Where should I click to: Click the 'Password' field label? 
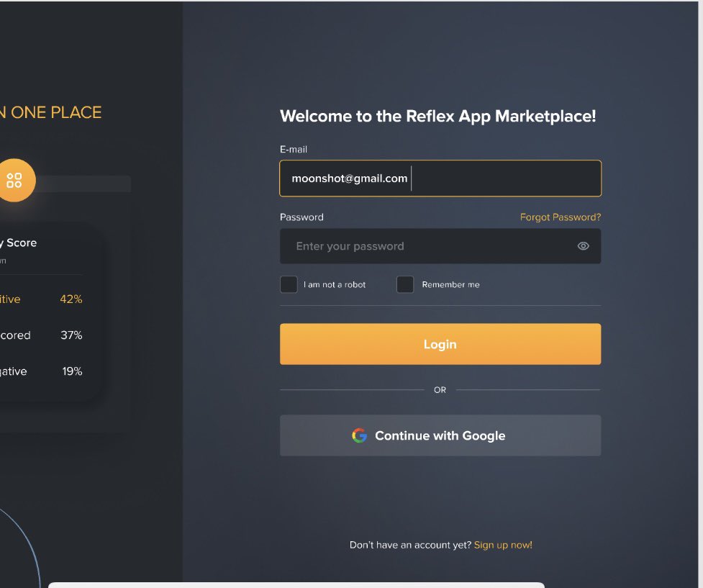(x=301, y=217)
